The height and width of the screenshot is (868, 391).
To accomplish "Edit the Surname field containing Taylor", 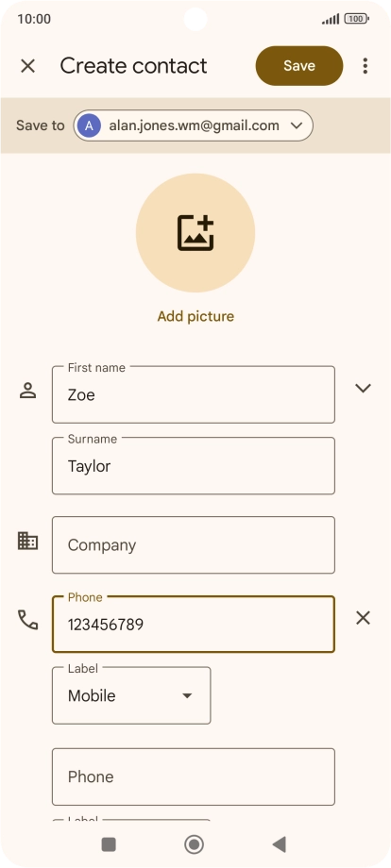I will [194, 465].
